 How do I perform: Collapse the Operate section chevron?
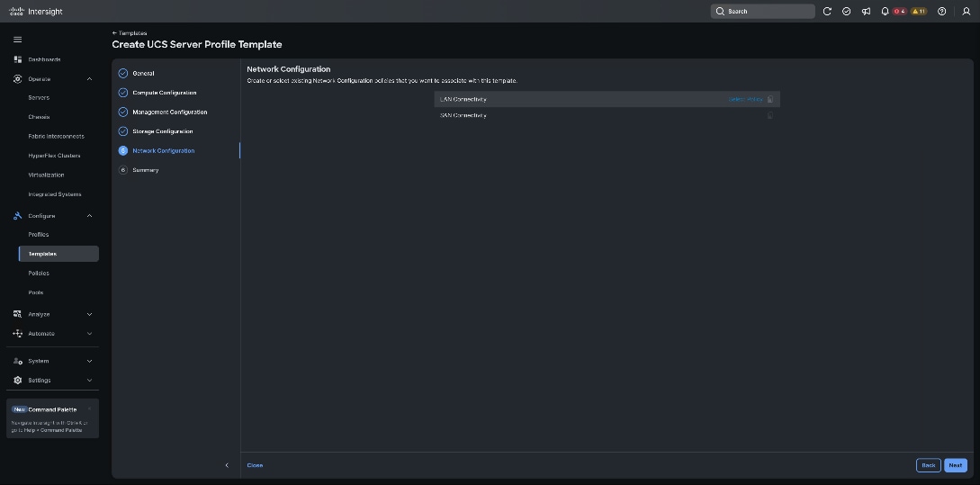pyautogui.click(x=89, y=79)
